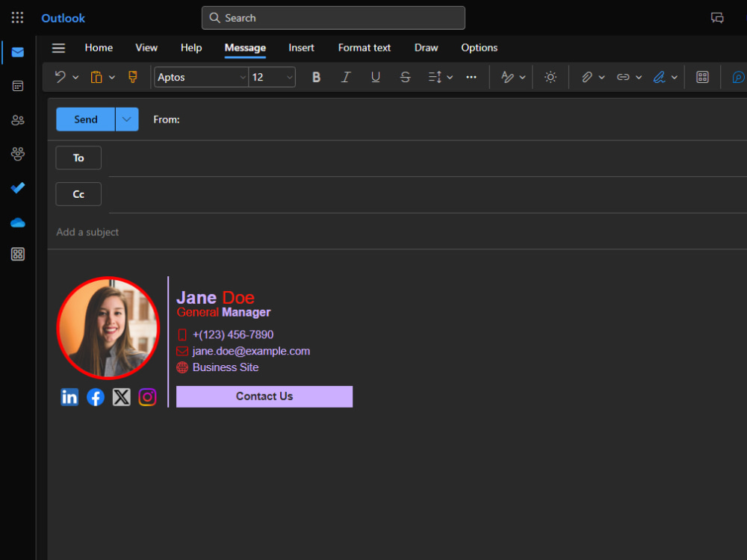Click the Paste clipboard icon
This screenshot has height=560, width=747.
(96, 77)
